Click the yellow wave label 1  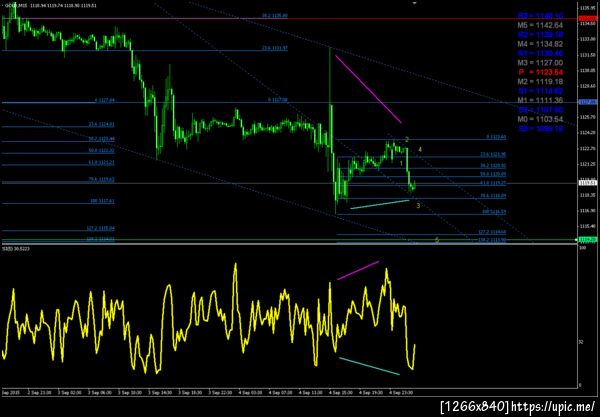[401, 164]
